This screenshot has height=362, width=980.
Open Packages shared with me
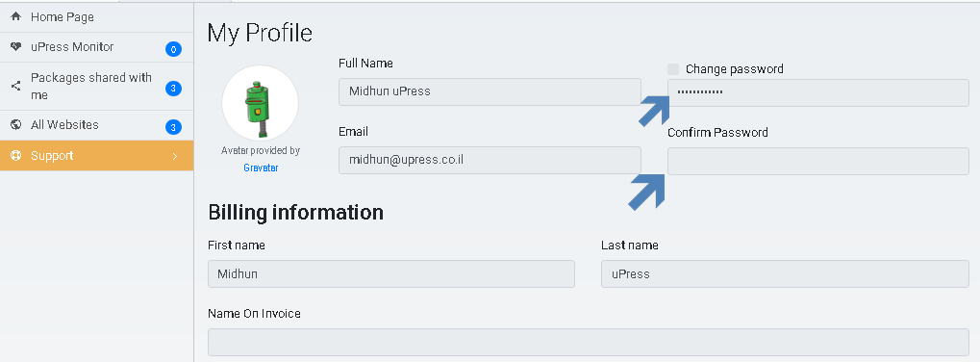(97, 87)
